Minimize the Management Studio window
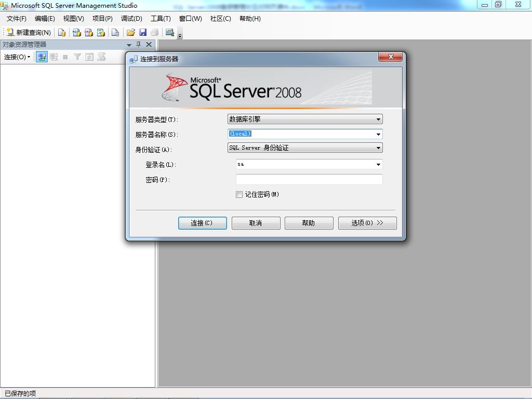This screenshot has height=399, width=532. point(485,5)
